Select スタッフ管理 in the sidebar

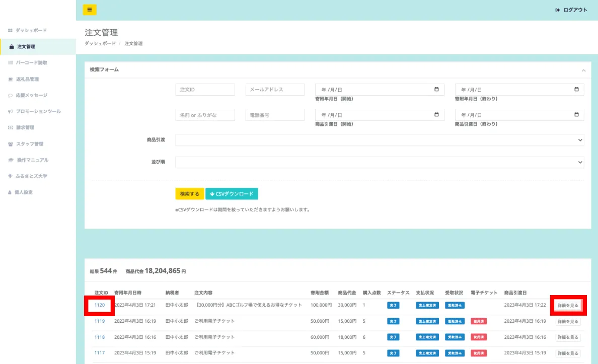pyautogui.click(x=30, y=144)
